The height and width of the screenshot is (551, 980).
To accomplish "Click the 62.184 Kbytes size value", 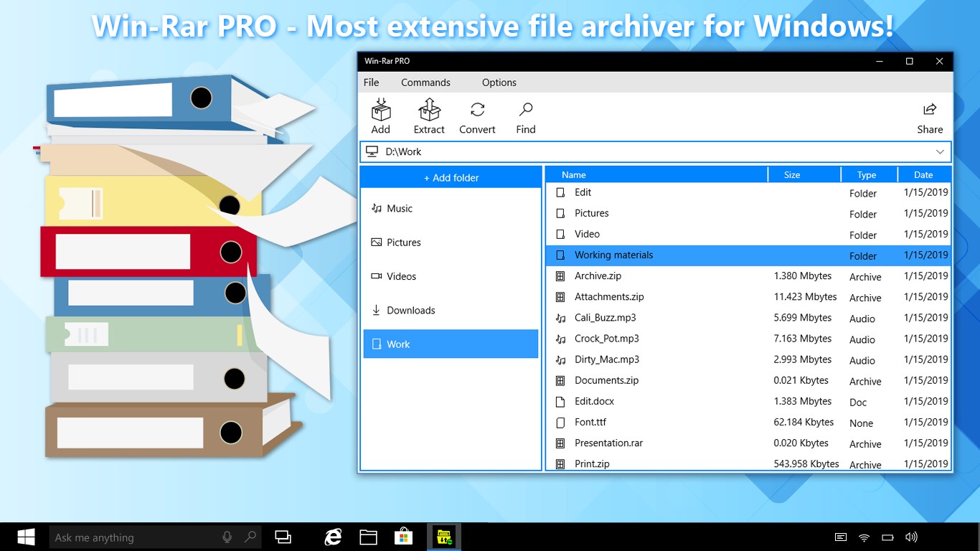I will click(804, 422).
